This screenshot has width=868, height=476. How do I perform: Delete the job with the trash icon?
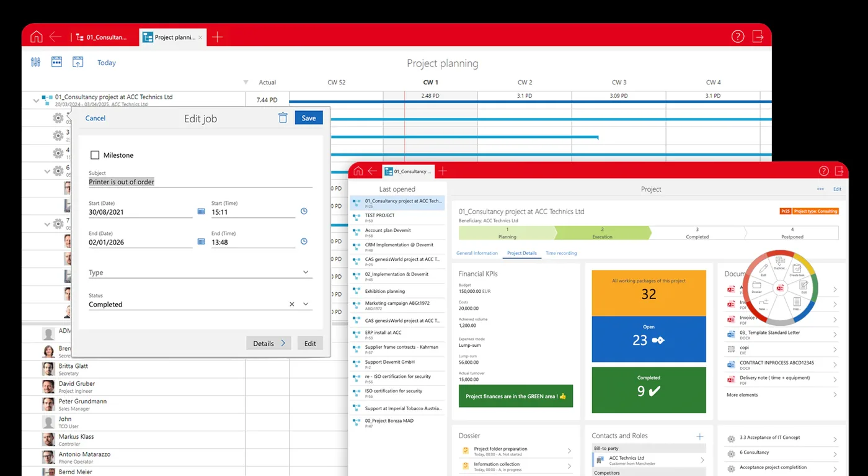click(283, 118)
